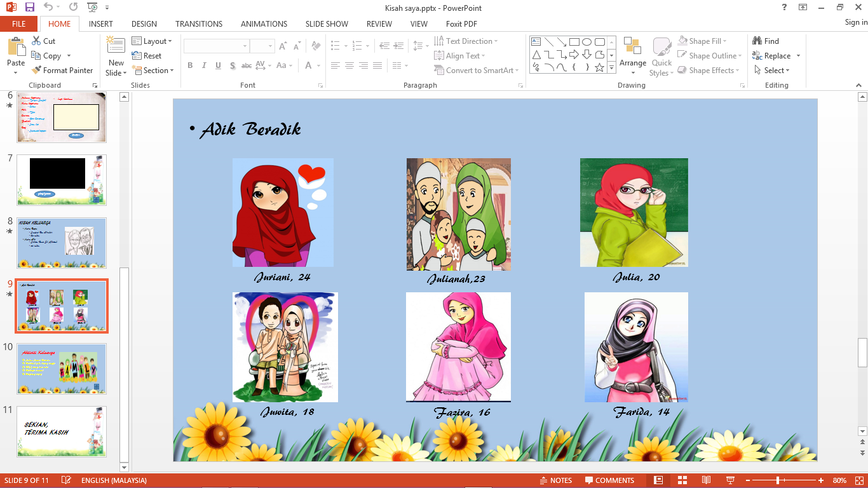Toggle Italic formatting

(x=204, y=65)
